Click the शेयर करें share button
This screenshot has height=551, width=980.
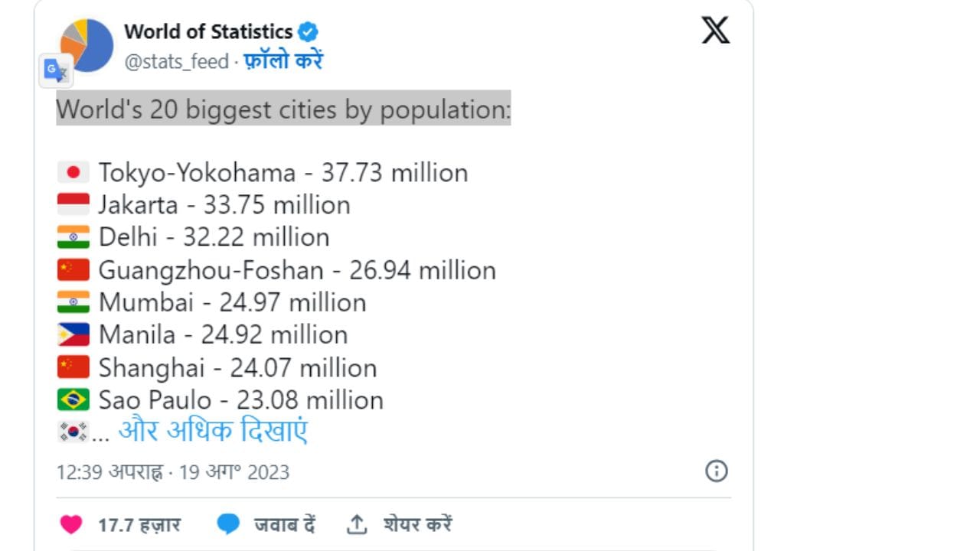tap(417, 525)
